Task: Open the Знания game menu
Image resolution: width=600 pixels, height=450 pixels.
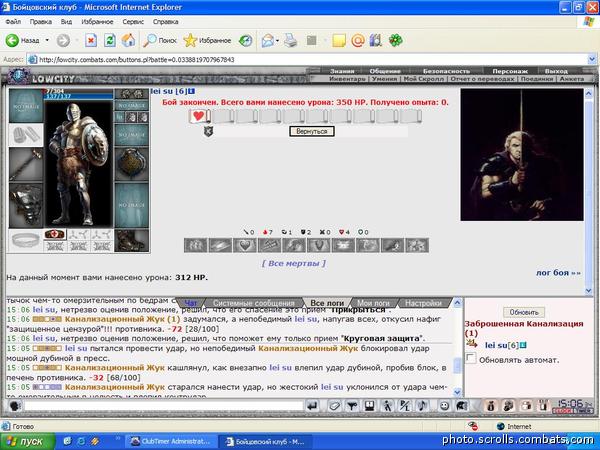Action: (x=342, y=71)
